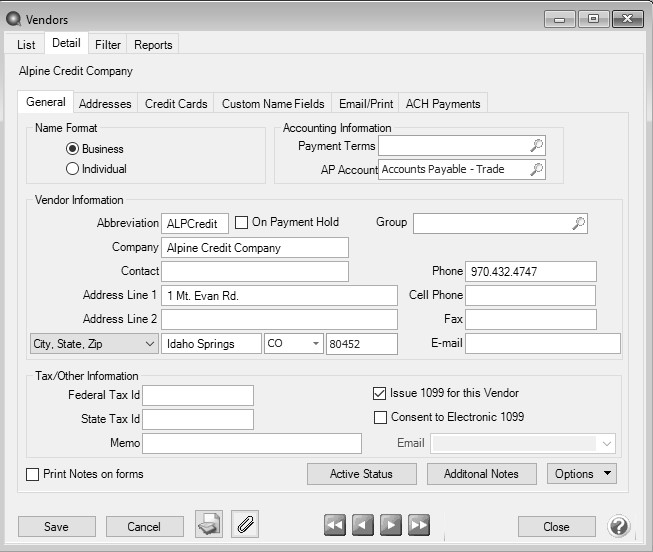Switch to the List tab

pos(26,45)
